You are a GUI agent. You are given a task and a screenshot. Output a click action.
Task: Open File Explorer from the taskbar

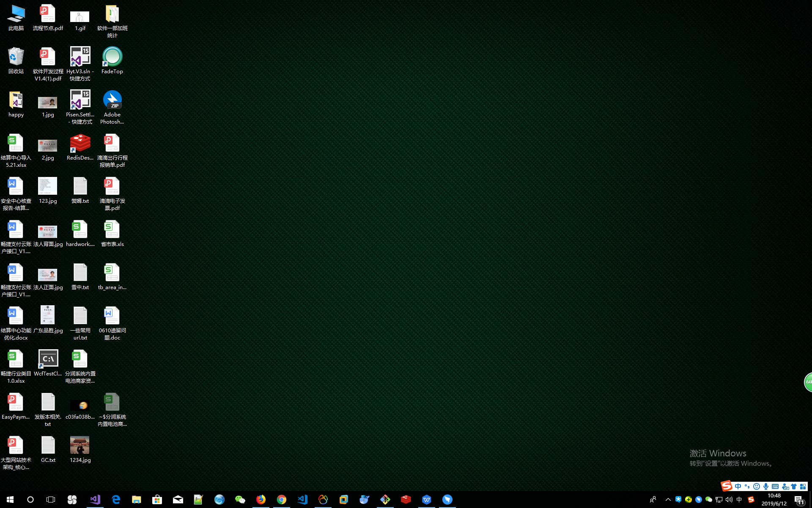[136, 500]
